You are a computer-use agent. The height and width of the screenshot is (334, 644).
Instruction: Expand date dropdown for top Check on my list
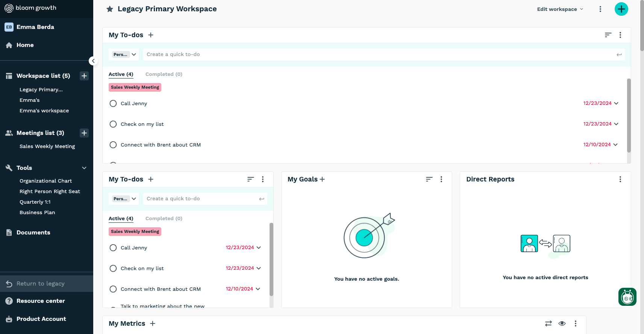click(x=616, y=124)
